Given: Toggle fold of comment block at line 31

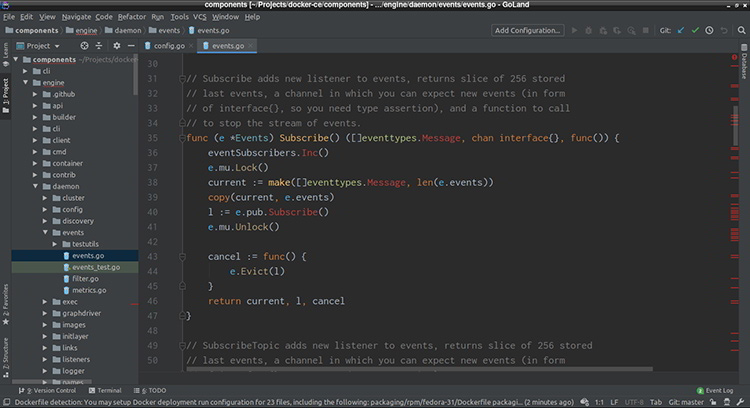Looking at the screenshot, I should [182, 79].
